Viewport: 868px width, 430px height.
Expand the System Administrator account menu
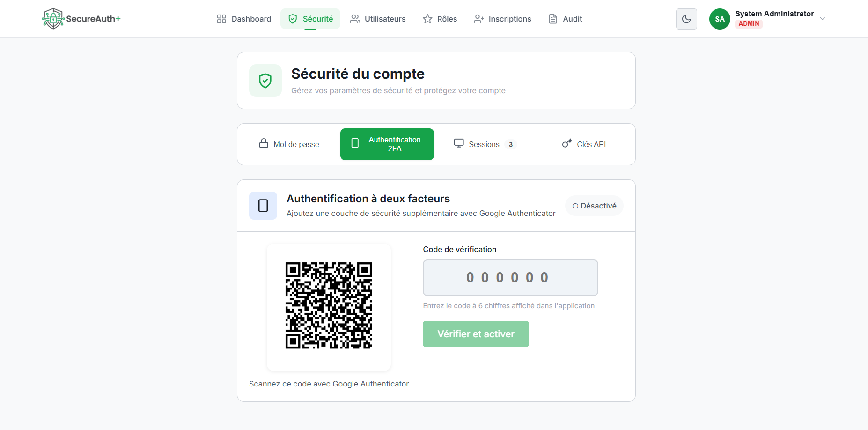point(823,19)
